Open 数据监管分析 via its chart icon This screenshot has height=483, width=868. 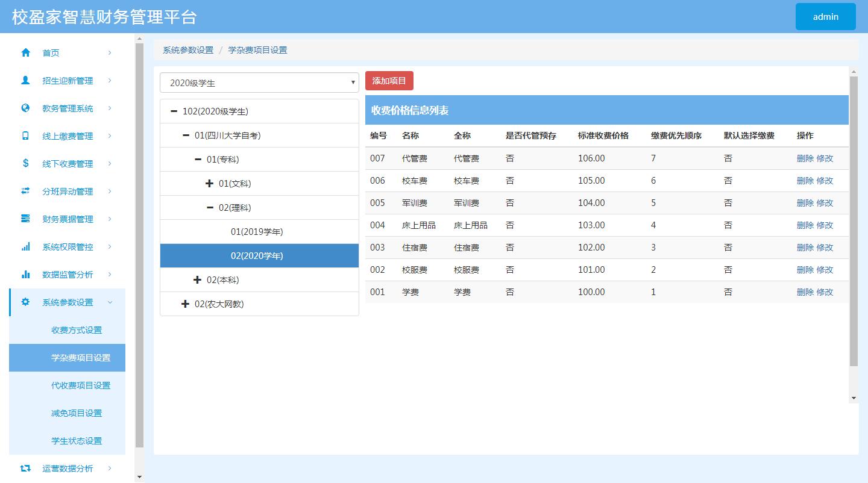[x=26, y=274]
